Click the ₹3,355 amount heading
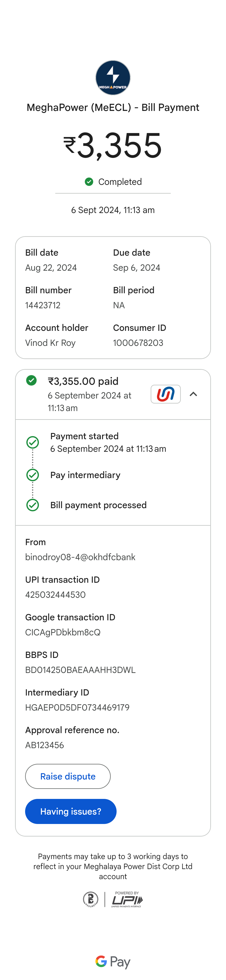 point(113,145)
